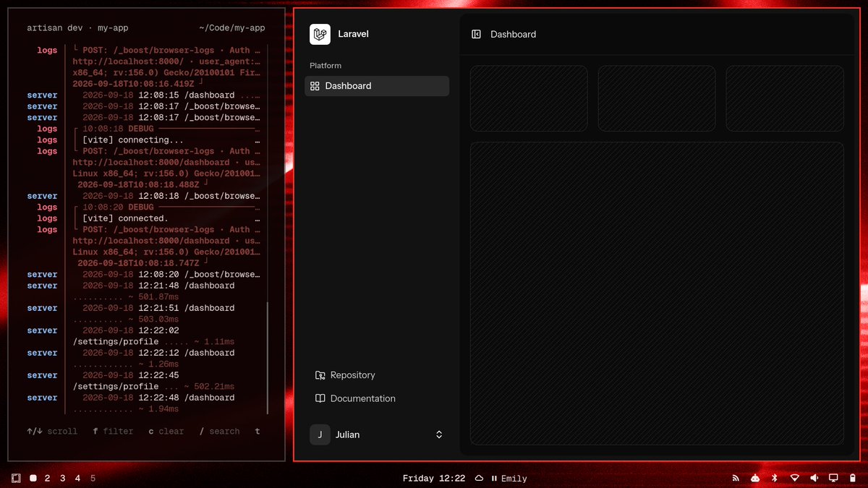Screen dimensions: 868x488
Task: Click the terminal log scrollbar thumb
Action: [268, 359]
